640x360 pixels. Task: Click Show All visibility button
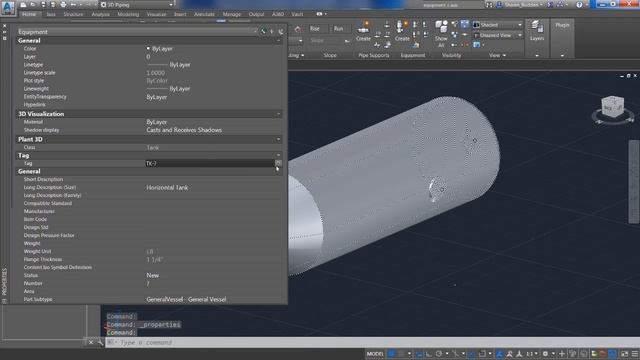(441, 34)
